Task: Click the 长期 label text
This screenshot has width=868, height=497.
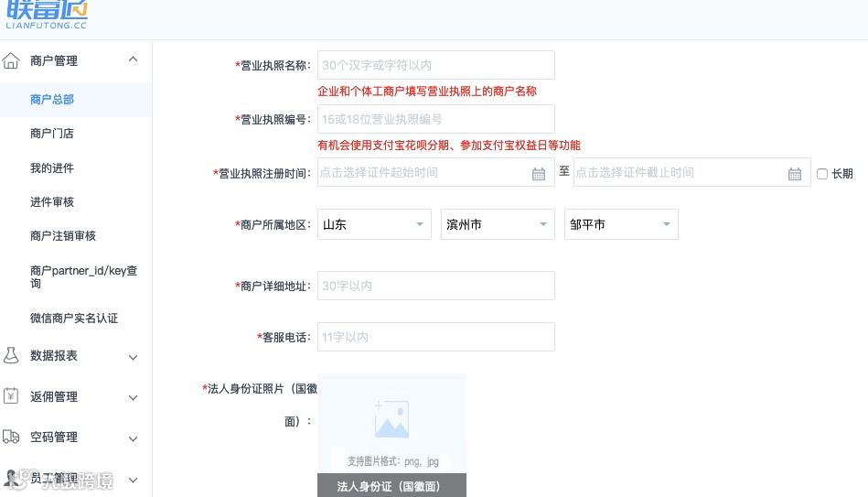Action: [842, 174]
